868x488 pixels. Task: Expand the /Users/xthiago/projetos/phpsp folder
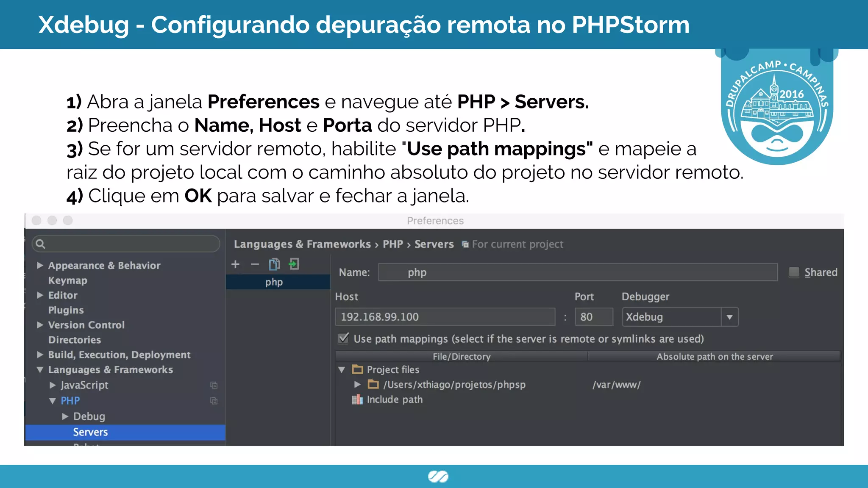point(357,384)
